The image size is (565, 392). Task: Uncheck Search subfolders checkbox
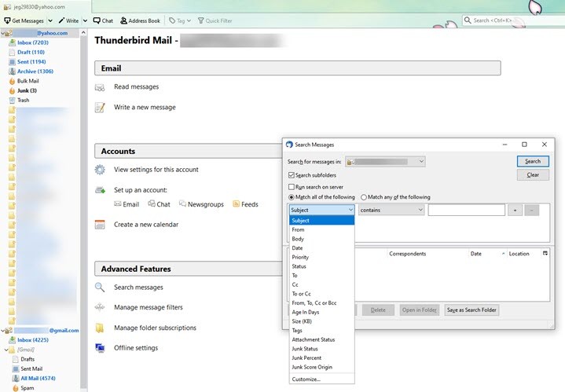pyautogui.click(x=292, y=175)
